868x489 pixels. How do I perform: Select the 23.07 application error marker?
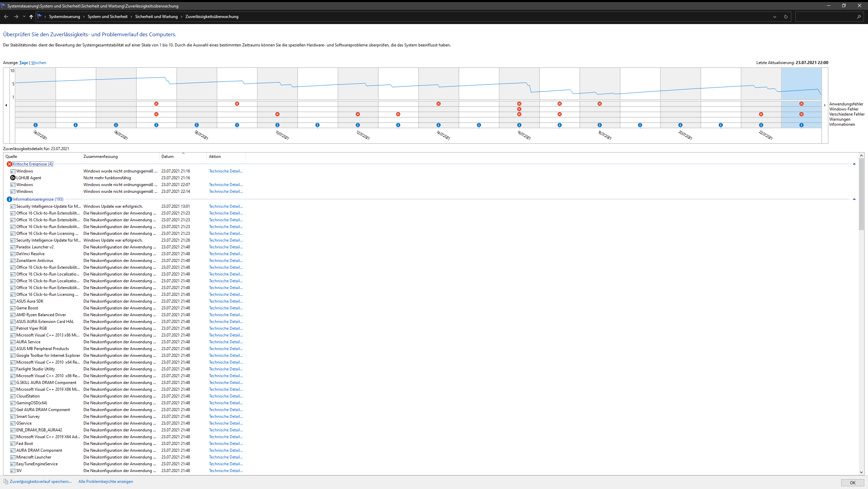click(x=801, y=104)
